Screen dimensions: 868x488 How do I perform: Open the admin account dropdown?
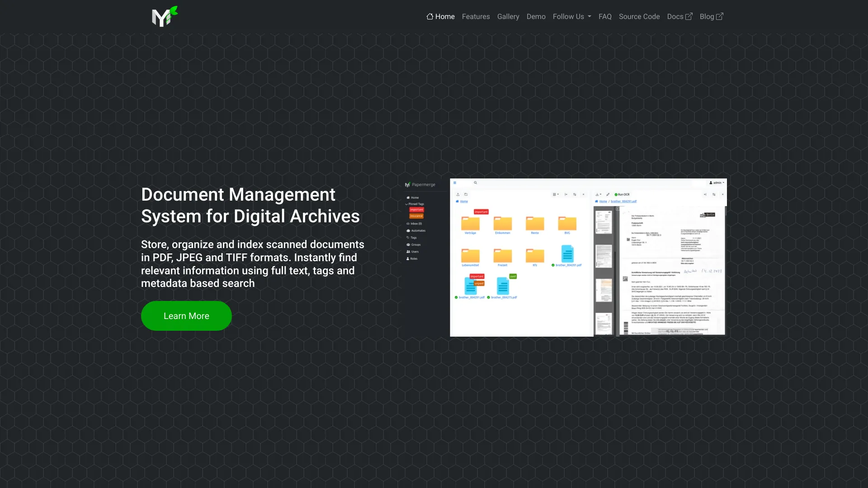coord(717,183)
